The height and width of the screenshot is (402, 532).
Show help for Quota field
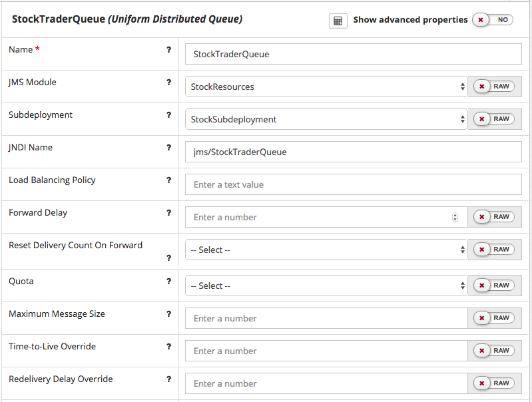pyautogui.click(x=168, y=282)
